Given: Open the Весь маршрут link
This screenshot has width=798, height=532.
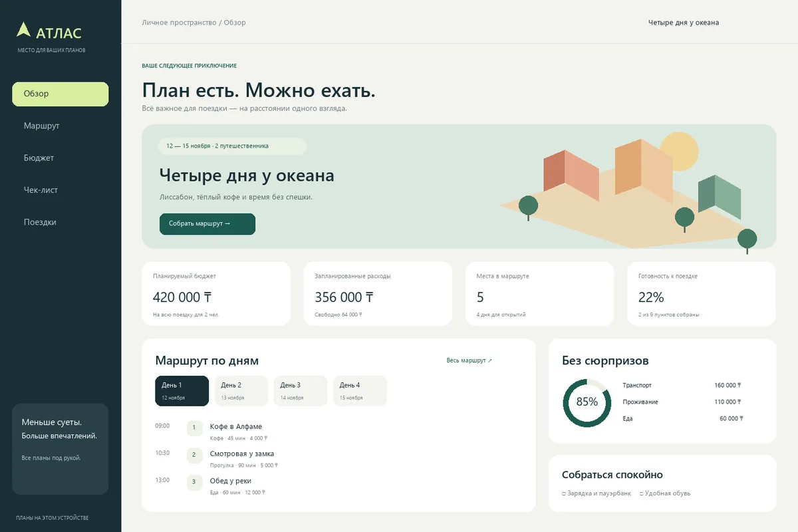Looking at the screenshot, I should 469,360.
